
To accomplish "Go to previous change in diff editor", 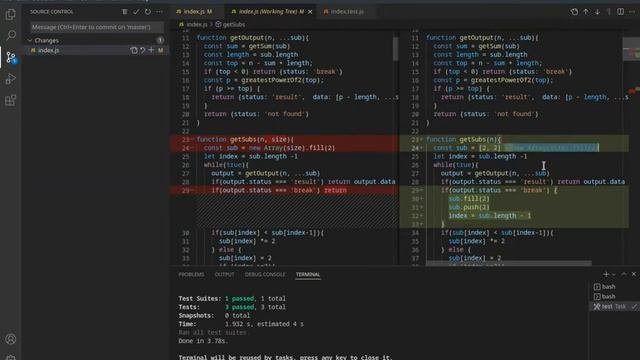I will [x=586, y=12].
